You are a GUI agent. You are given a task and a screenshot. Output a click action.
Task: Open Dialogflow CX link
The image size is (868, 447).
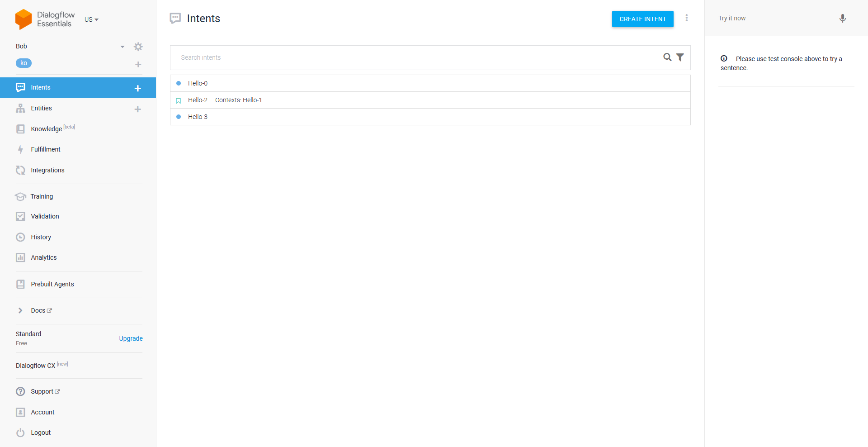pos(42,365)
